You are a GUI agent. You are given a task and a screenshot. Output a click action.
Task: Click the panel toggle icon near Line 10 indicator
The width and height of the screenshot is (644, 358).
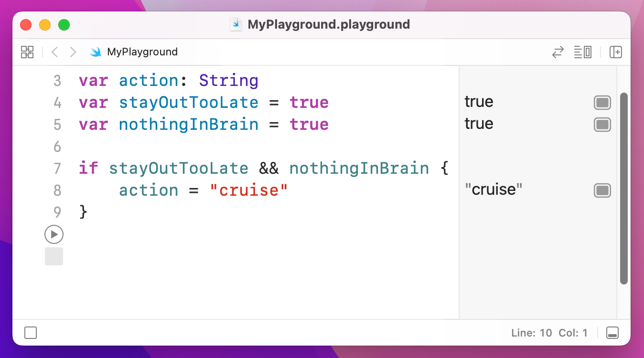pyautogui.click(x=612, y=333)
